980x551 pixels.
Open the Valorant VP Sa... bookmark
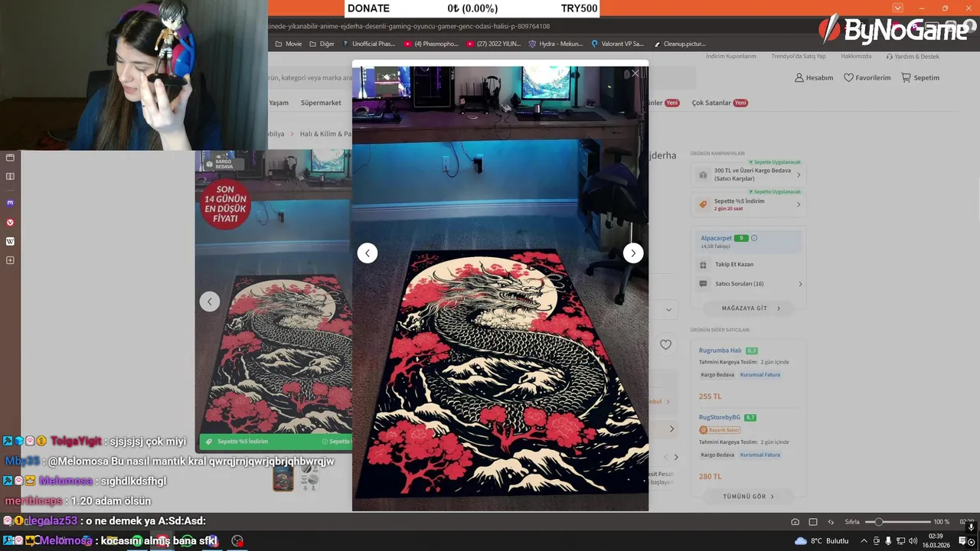point(617,44)
